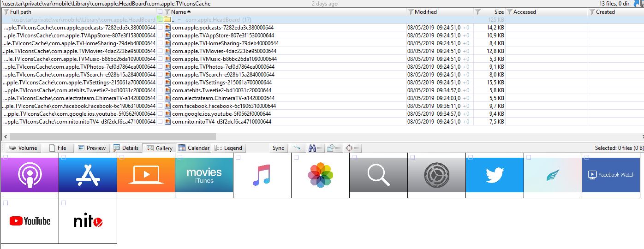Tick the checkbox for com.apple.podcasts file
Viewport: 644px width, 249px height.
click(x=160, y=28)
